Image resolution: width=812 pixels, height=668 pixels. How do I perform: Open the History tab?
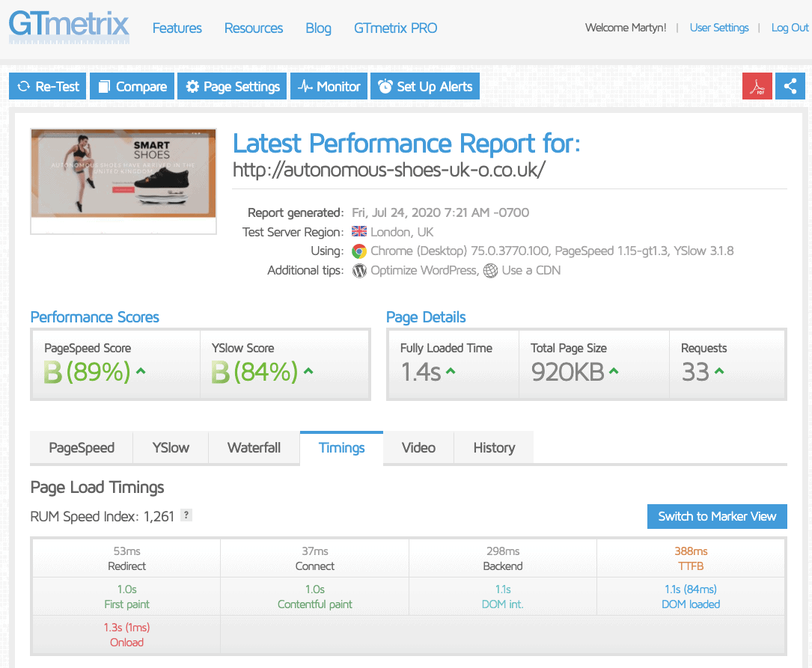pyautogui.click(x=494, y=448)
